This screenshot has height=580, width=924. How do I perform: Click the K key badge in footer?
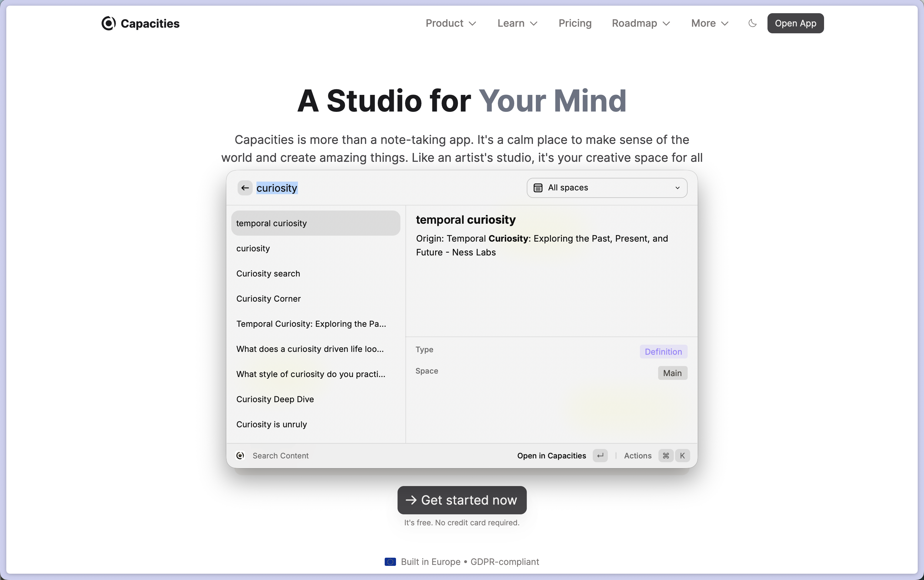coord(682,456)
